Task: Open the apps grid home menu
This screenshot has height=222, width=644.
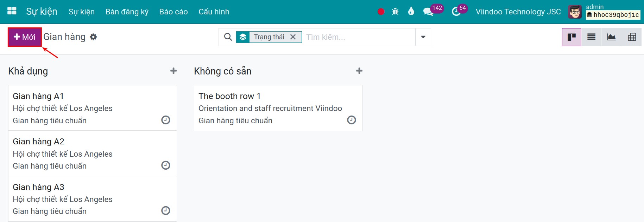Action: click(x=12, y=11)
